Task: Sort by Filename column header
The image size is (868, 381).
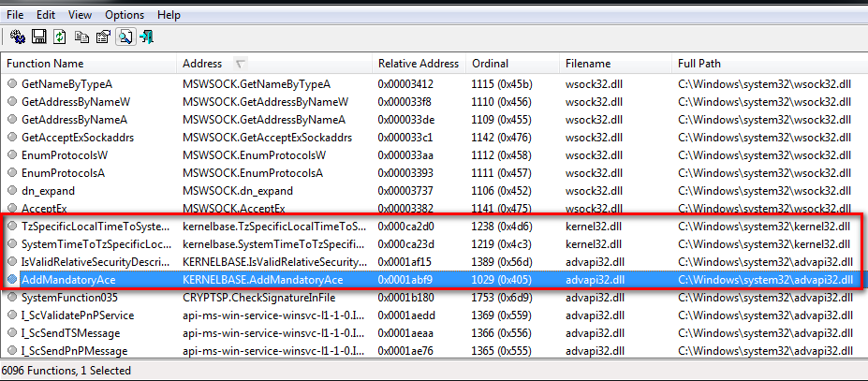Action: [x=616, y=64]
